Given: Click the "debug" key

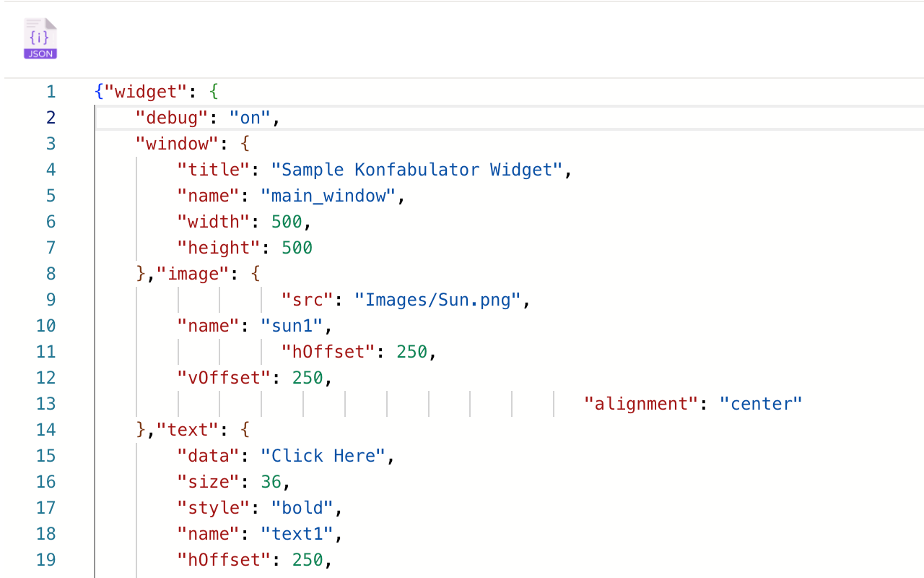Looking at the screenshot, I should (173, 118).
